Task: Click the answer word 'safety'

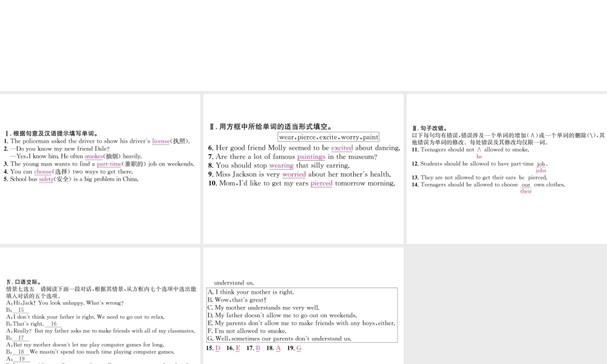Action: (x=46, y=179)
